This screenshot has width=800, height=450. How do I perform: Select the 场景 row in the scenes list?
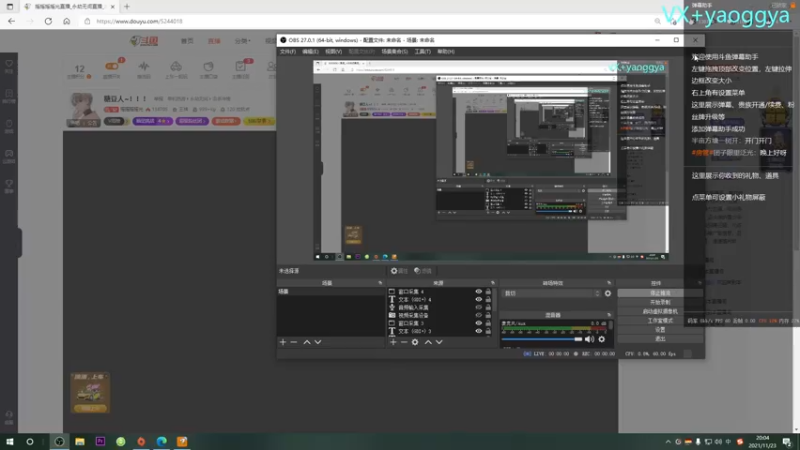(331, 292)
